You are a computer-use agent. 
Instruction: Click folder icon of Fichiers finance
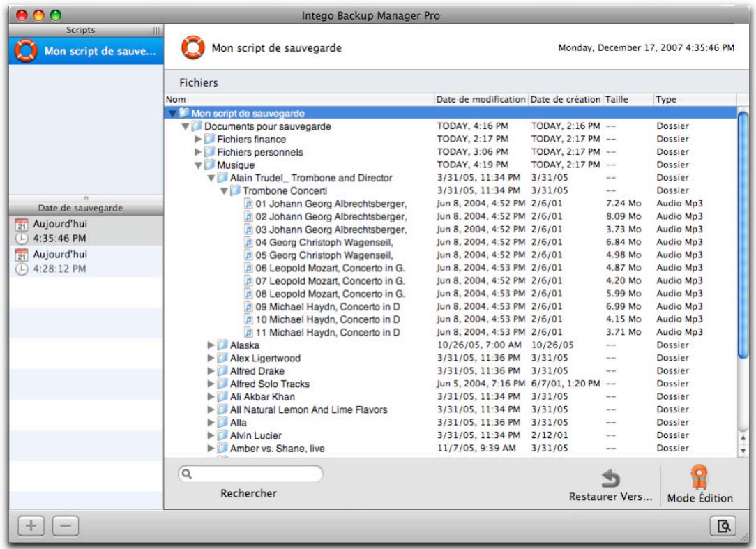click(210, 139)
